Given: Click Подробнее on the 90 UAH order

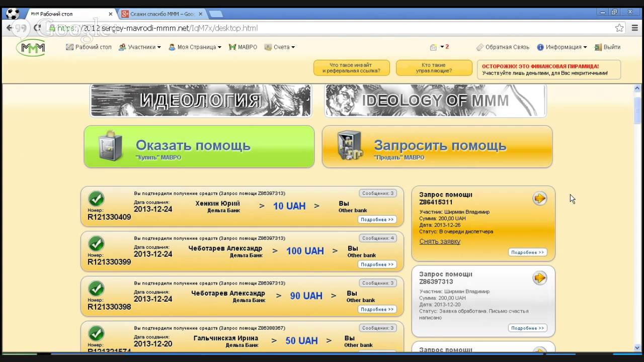Looking at the screenshot, I should click(377, 309).
